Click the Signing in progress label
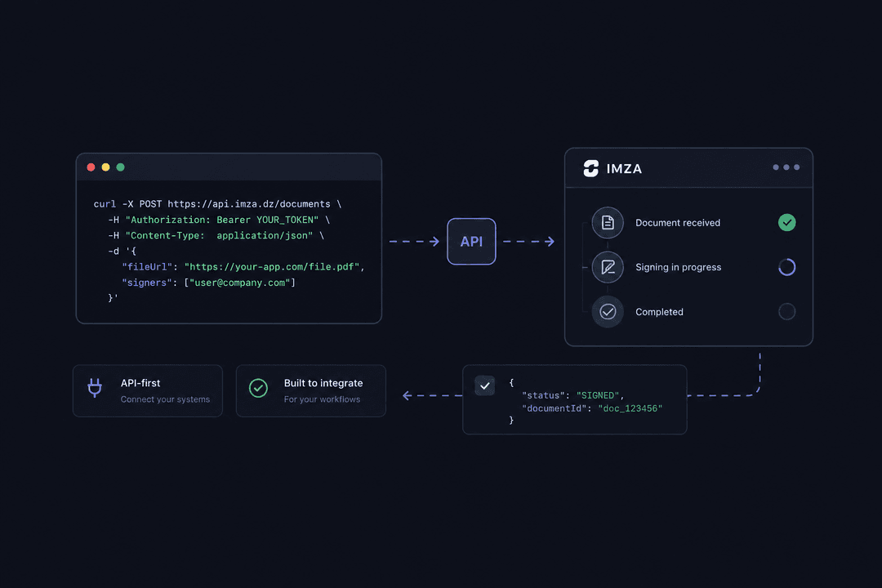The height and width of the screenshot is (588, 882). [679, 267]
